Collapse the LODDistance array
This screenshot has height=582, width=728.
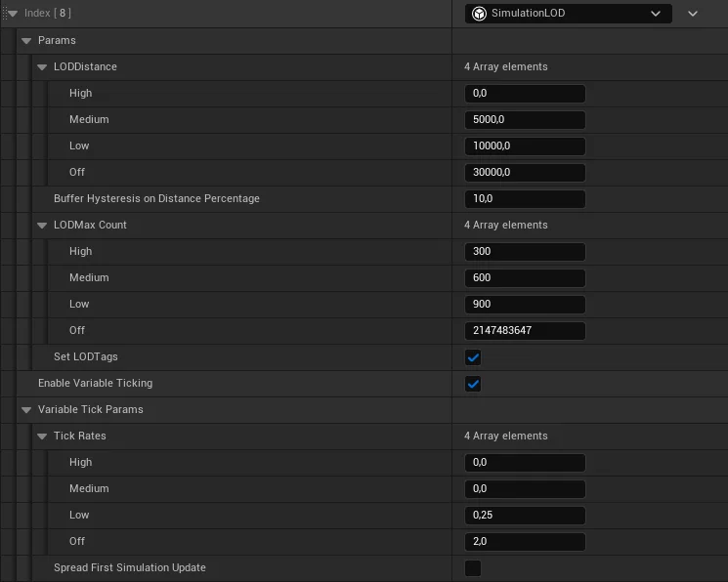pyautogui.click(x=42, y=67)
